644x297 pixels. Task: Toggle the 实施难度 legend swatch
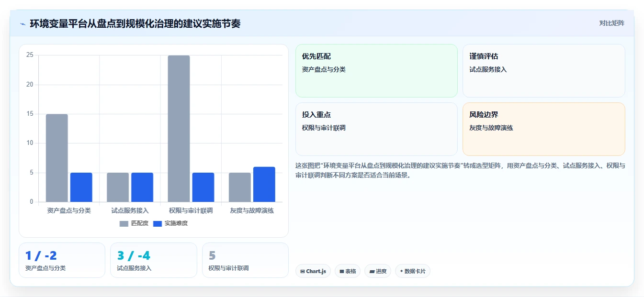[158, 223]
